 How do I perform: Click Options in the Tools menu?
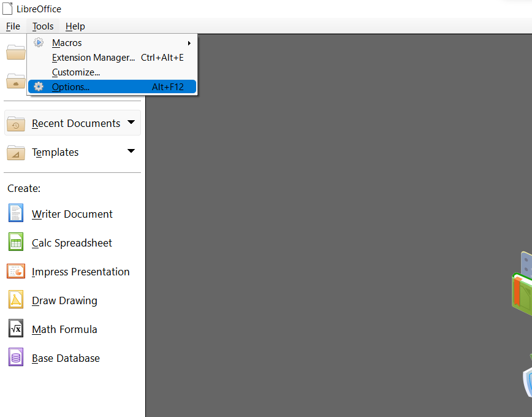tap(112, 86)
